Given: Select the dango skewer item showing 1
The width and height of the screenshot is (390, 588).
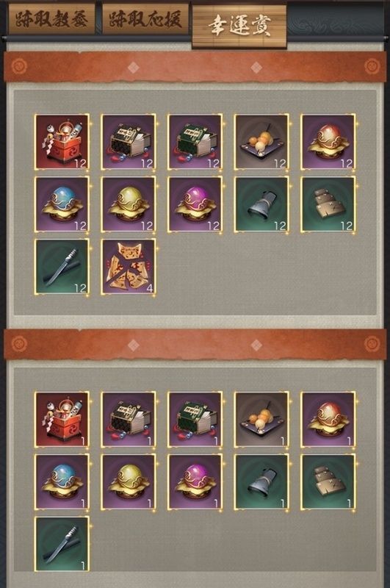Looking at the screenshot, I should [x=261, y=420].
